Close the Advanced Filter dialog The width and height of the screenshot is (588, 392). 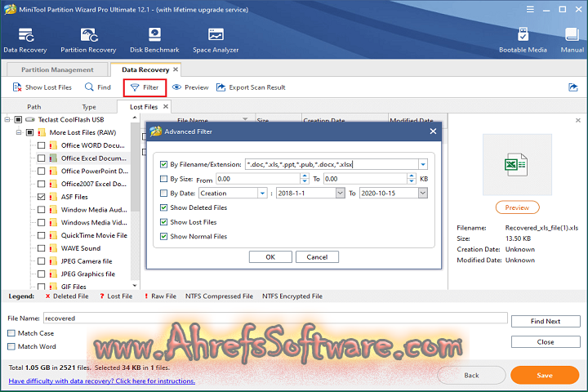433,131
